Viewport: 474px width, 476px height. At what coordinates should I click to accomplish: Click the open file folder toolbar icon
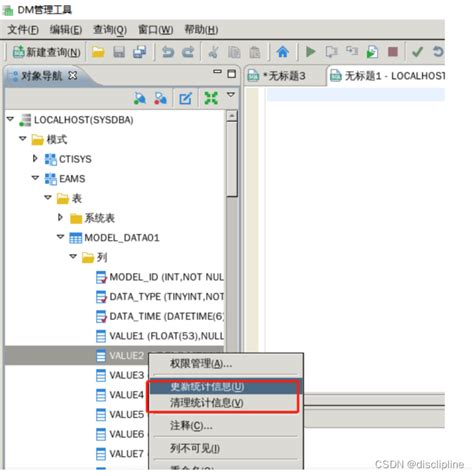point(98,52)
